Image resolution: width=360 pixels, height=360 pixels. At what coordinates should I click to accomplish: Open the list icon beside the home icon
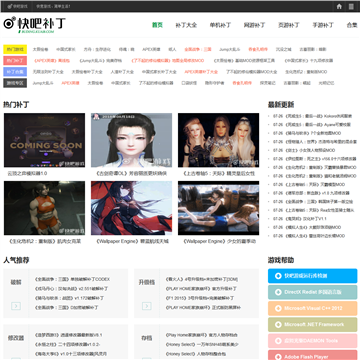click(351, 6)
